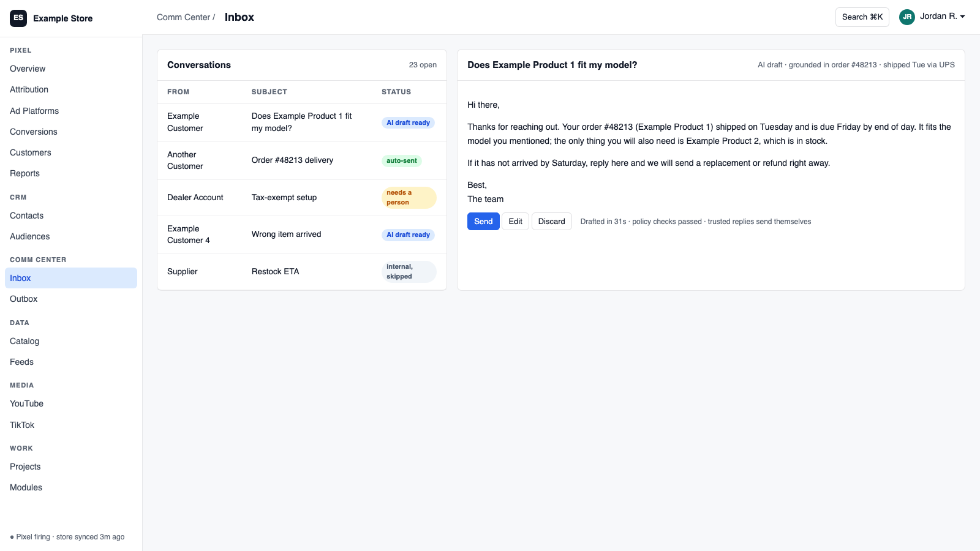The width and height of the screenshot is (980, 551).
Task: Send the AI drafted reply
Action: [x=483, y=221]
